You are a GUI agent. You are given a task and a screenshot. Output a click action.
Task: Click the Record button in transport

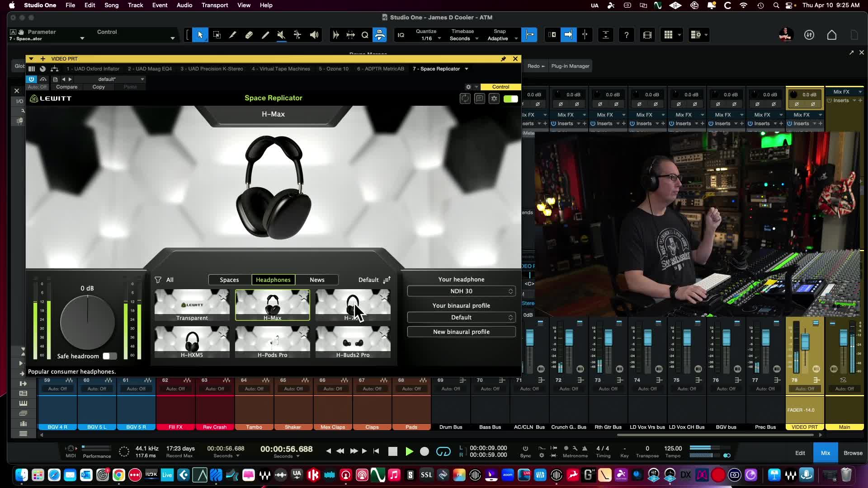click(425, 451)
